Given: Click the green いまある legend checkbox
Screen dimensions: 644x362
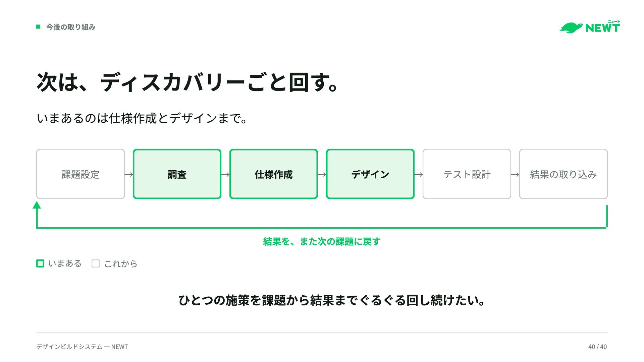Looking at the screenshot, I should point(40,263).
